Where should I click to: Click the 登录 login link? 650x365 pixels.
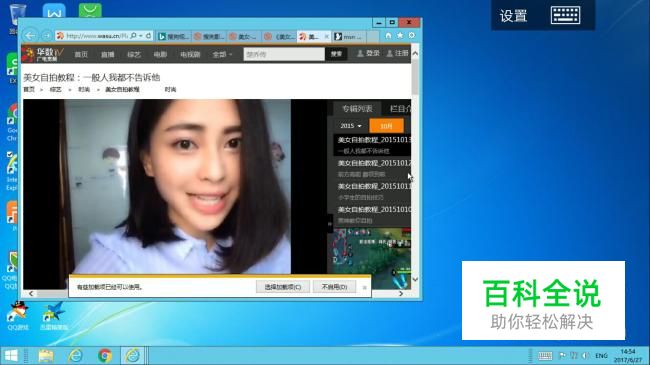click(x=369, y=53)
